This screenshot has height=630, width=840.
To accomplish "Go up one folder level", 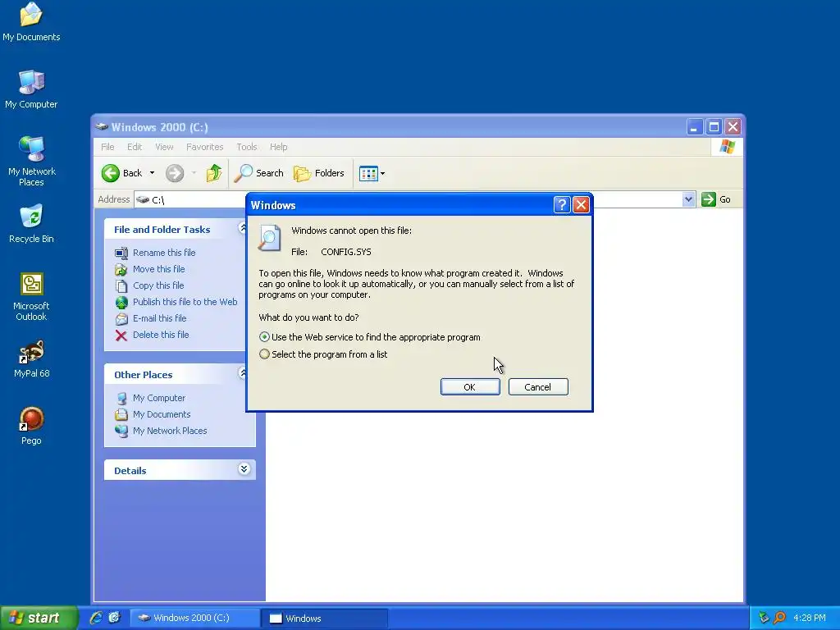I will [214, 173].
